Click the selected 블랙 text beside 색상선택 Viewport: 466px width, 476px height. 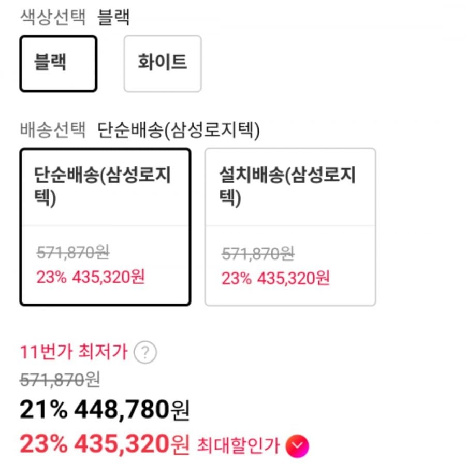114,17
